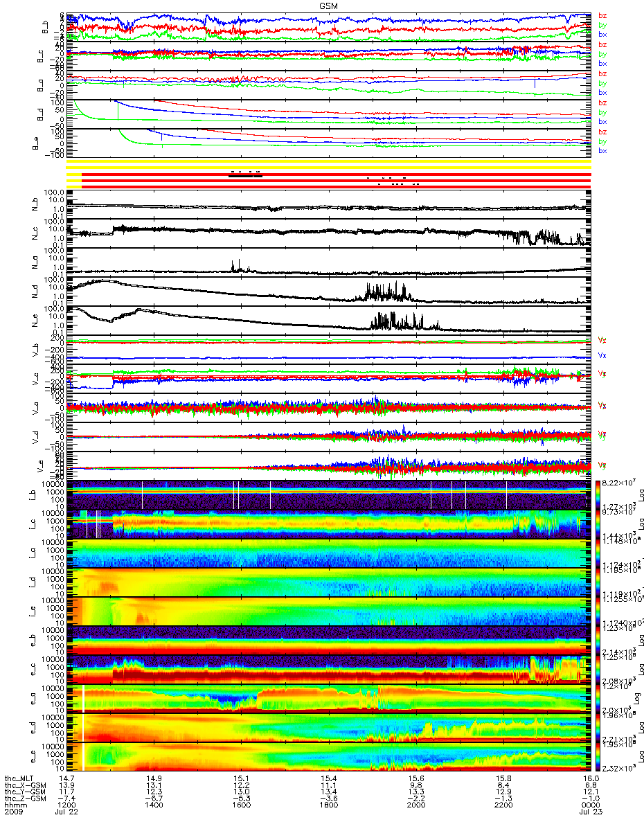This screenshot has width=644, height=831.
Task: Click the 1800 time tick label
Action: click(328, 805)
